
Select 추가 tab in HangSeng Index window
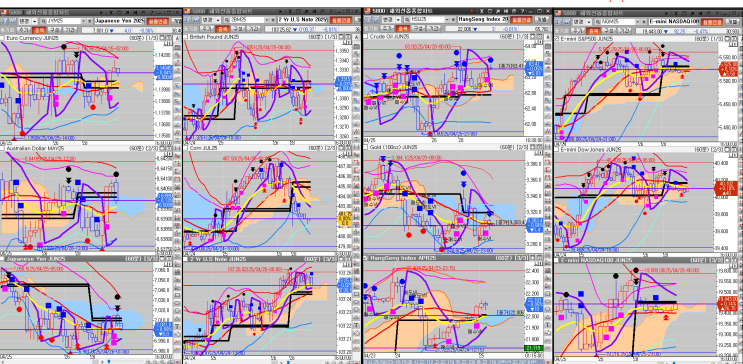pyautogui.click(x=386, y=29)
